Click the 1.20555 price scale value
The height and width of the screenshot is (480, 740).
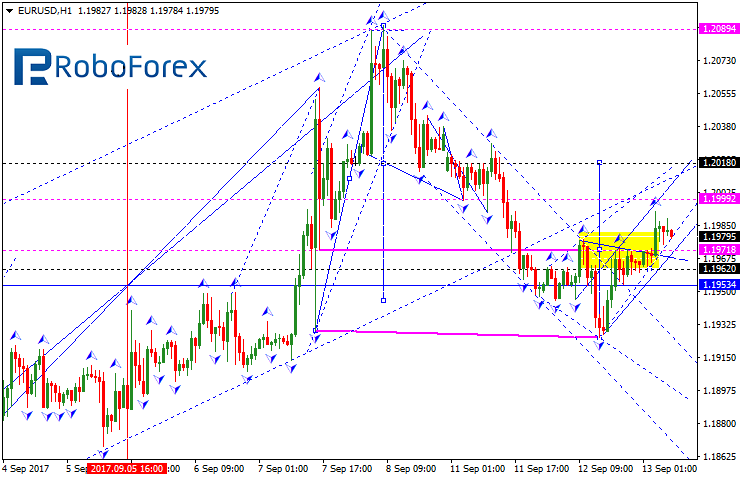pyautogui.click(x=719, y=93)
